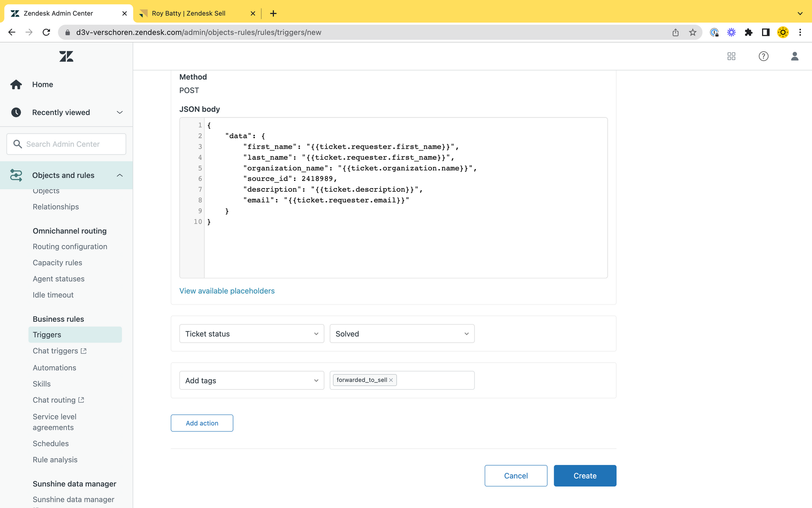Click the Zendesk logo in sidebar
The height and width of the screenshot is (508, 812).
coord(66,56)
